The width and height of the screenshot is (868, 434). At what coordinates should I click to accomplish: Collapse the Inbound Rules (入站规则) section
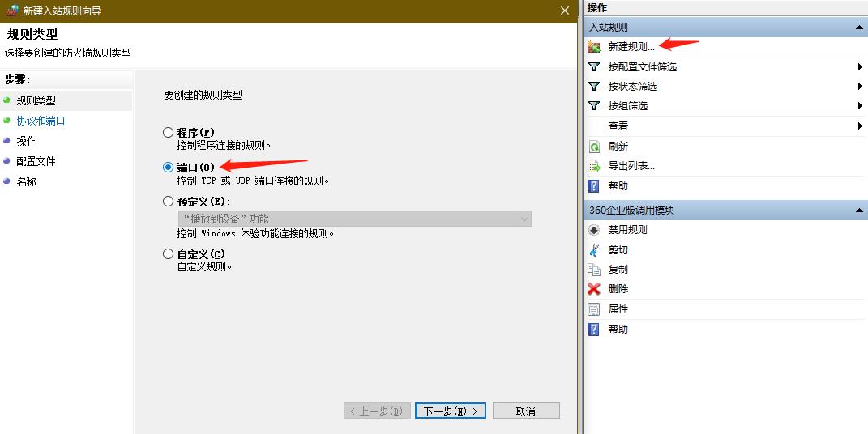coord(859,28)
